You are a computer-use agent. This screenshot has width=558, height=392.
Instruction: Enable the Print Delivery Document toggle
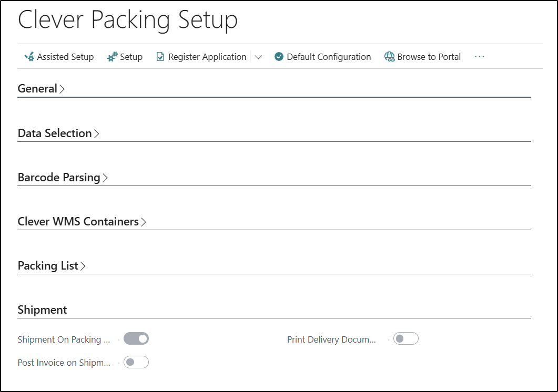[x=405, y=339]
